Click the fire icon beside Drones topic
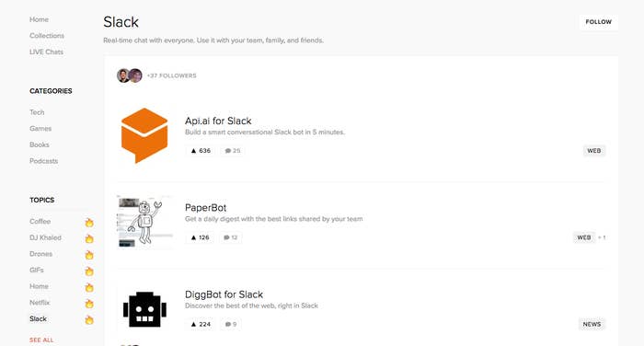Viewport: 644px width, 346px height. click(x=89, y=255)
